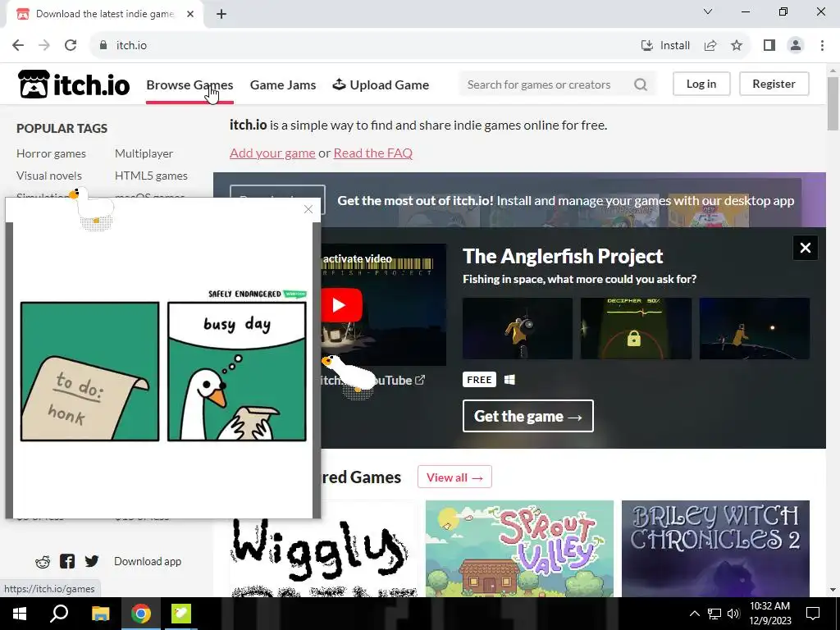The image size is (840, 630).
Task: Click the Log in button
Action: [701, 84]
